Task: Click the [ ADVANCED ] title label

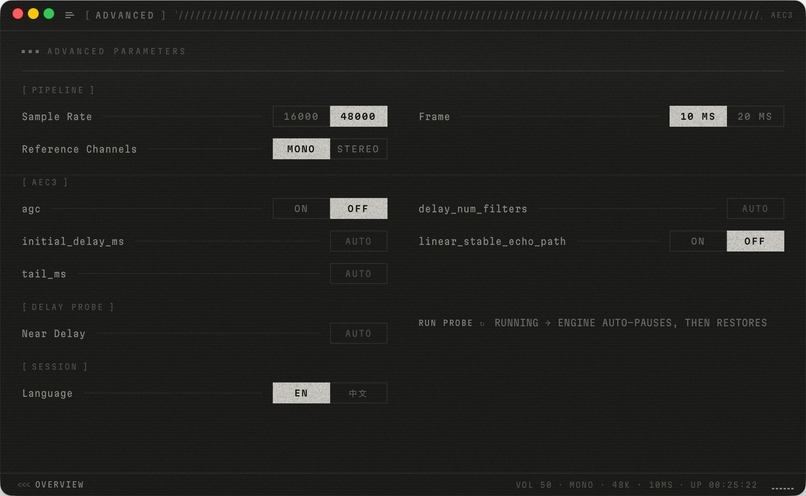Action: [125, 15]
